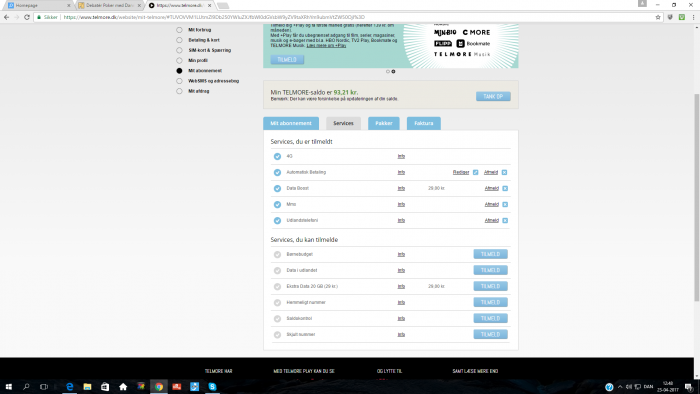The width and height of the screenshot is (700, 394).
Task: Click the Afmeld X icon for Mms
Action: click(505, 204)
